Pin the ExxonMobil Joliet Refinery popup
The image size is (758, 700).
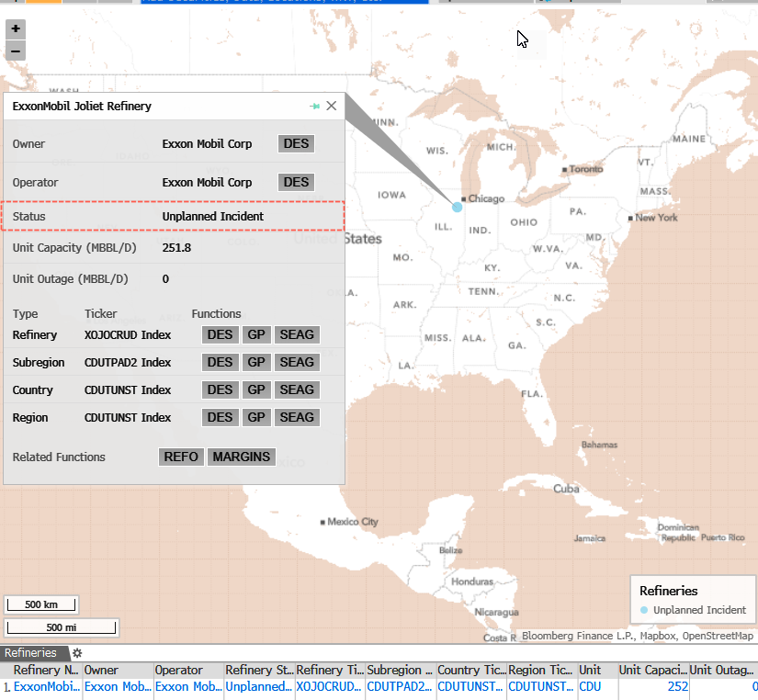pyautogui.click(x=315, y=106)
